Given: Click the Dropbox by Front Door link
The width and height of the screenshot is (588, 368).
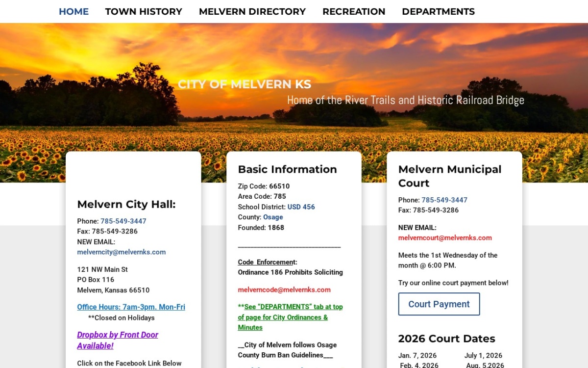Looking at the screenshot, I should tap(118, 340).
